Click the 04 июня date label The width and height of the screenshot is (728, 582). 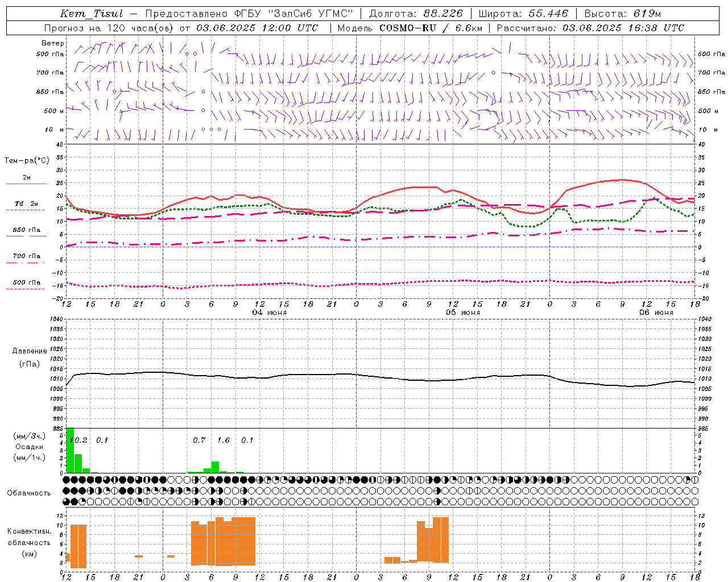point(270,313)
